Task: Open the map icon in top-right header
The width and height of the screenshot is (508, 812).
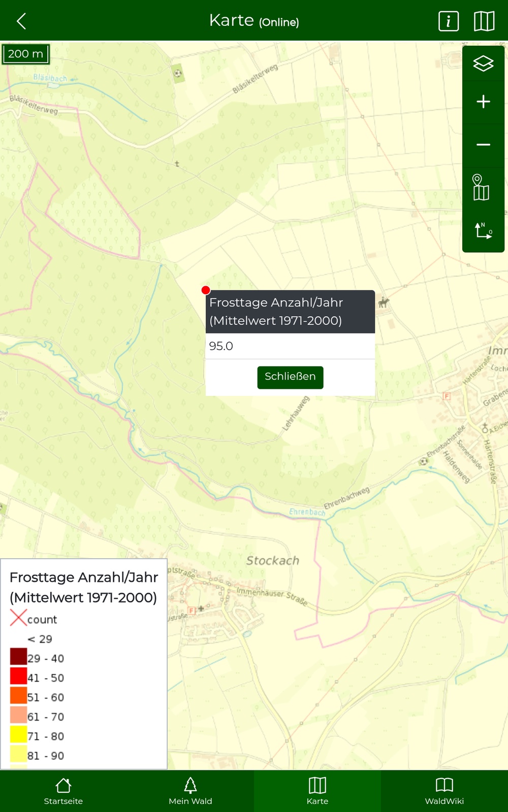Action: point(484,21)
